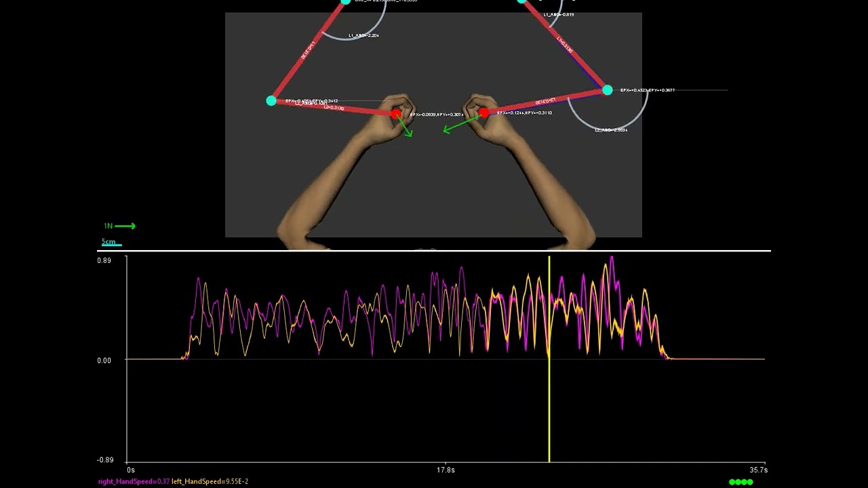The height and width of the screenshot is (488, 868).
Task: Click the red upper-arm link of the left arm
Action: point(309,52)
